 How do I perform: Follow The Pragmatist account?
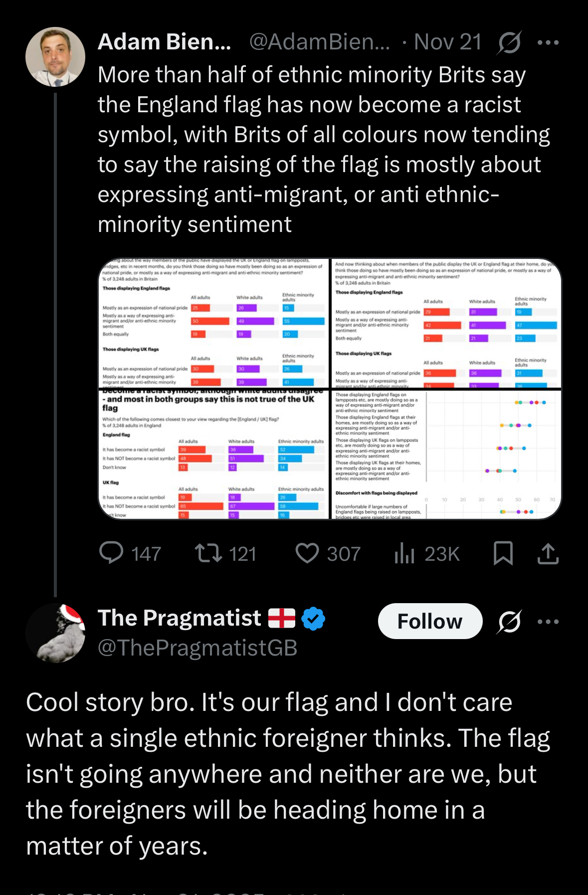click(x=430, y=622)
